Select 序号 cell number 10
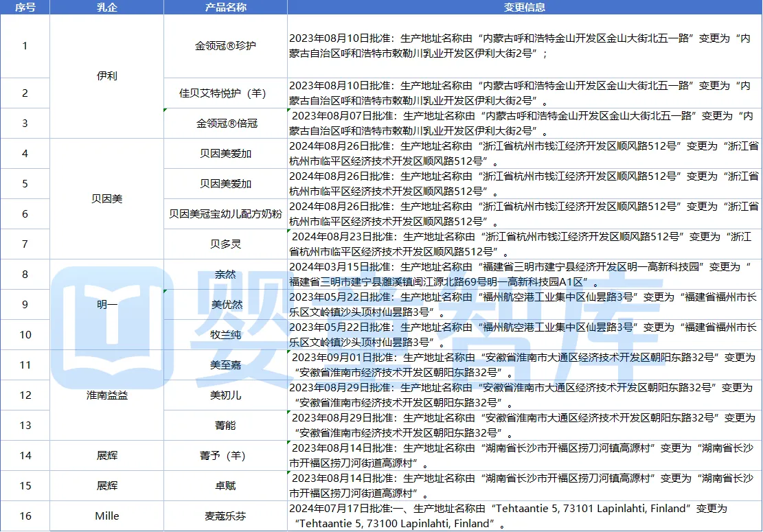The image size is (763, 532). 25,334
